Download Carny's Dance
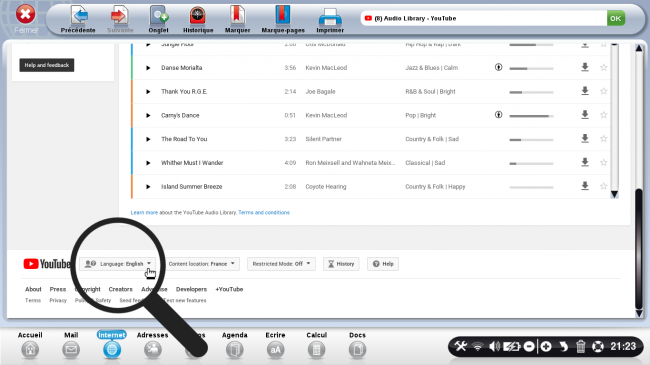The height and width of the screenshot is (365, 650). point(585,114)
